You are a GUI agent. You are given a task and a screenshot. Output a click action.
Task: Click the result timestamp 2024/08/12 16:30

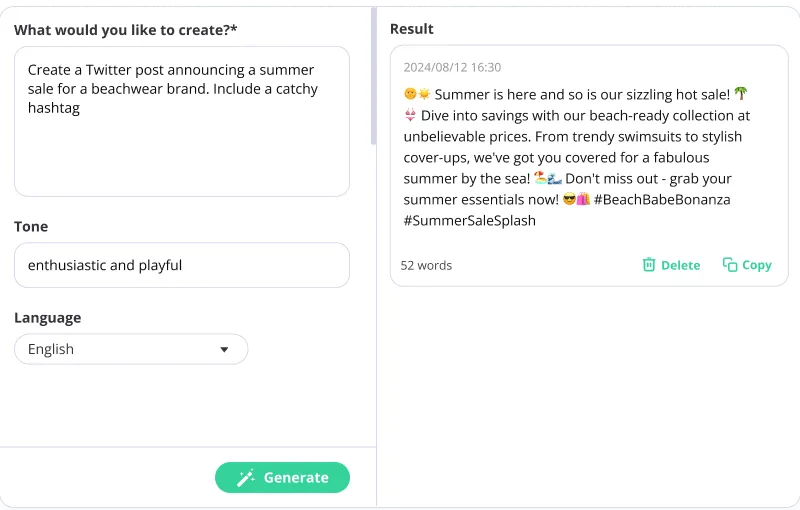point(452,68)
